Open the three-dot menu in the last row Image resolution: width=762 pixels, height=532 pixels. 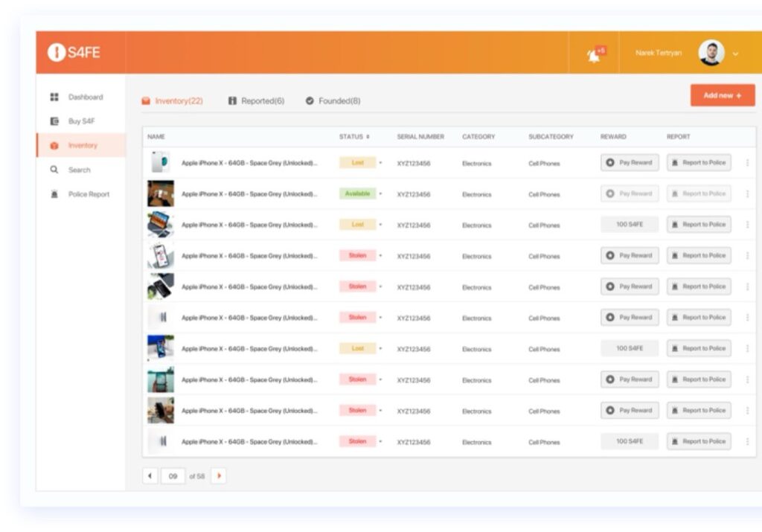click(x=747, y=442)
